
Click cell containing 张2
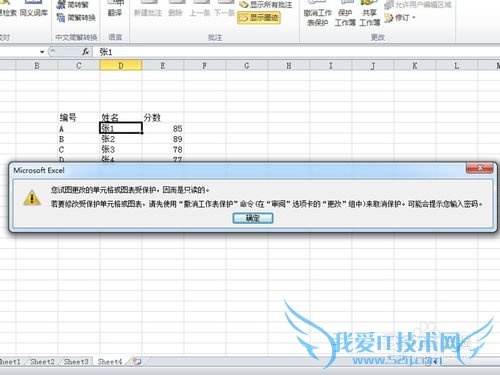point(121,139)
